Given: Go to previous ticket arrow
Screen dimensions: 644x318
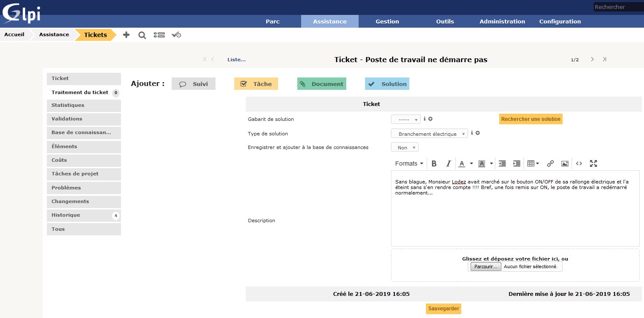Looking at the screenshot, I should coord(213,60).
